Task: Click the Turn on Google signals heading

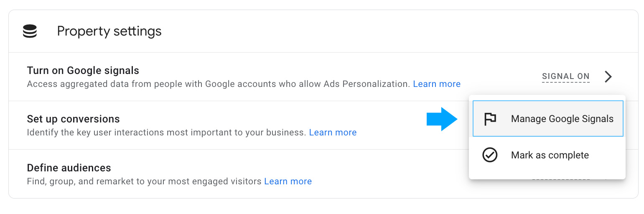Action: [x=83, y=71]
